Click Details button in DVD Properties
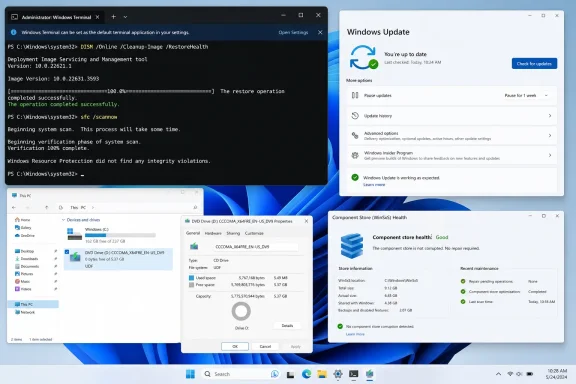This screenshot has width=576, height=384. pos(287,326)
